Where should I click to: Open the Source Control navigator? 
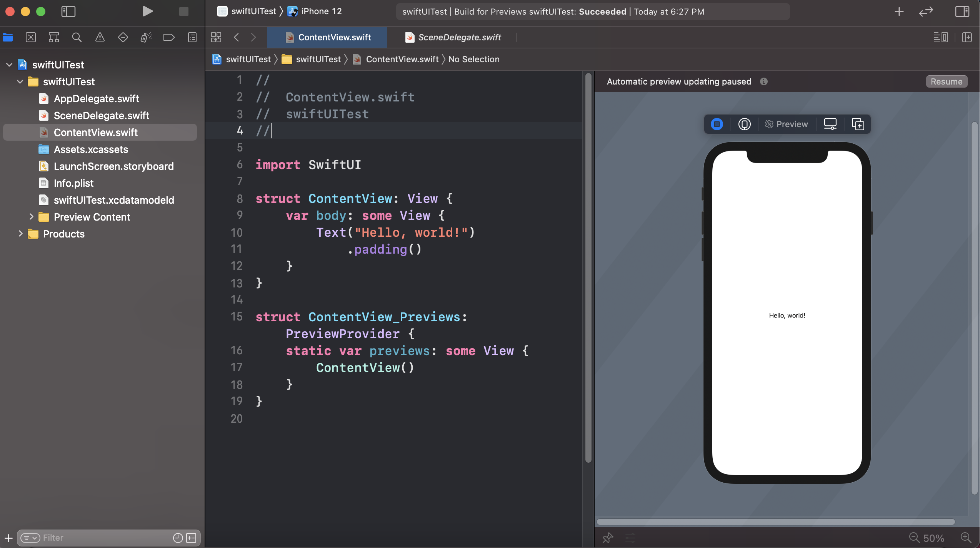coord(31,37)
